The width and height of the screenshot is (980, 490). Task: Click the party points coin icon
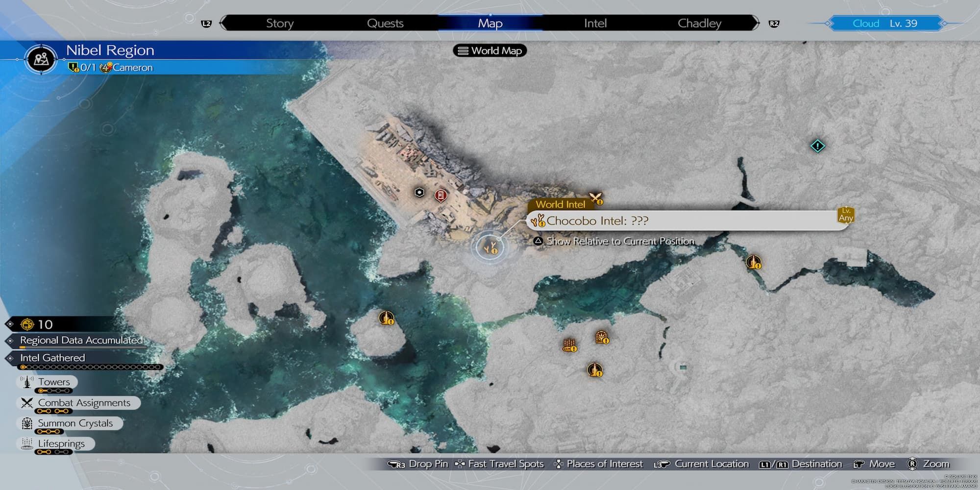click(x=27, y=324)
